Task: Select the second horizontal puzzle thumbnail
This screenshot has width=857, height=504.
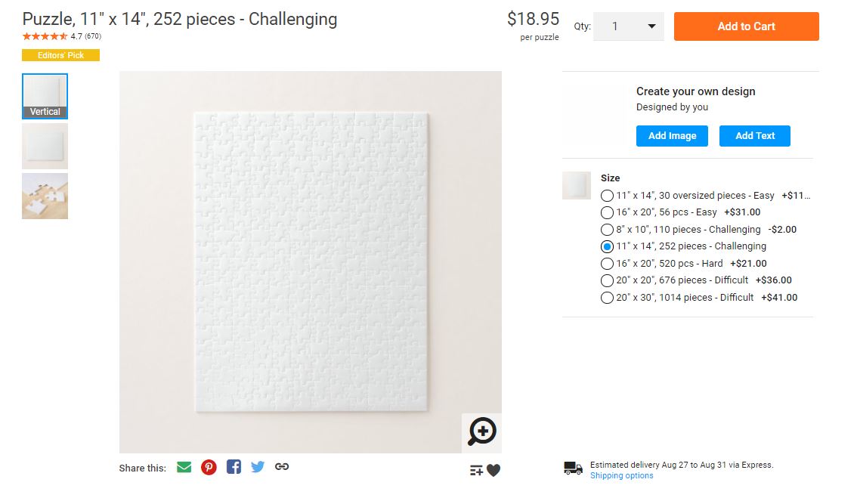Action: pyautogui.click(x=45, y=146)
